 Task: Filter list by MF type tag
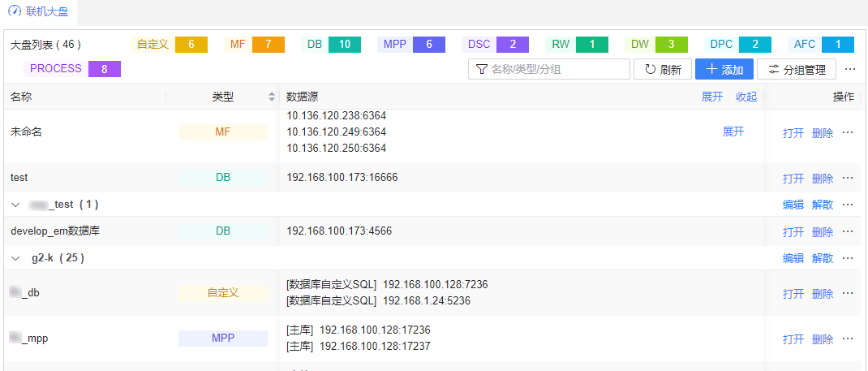pos(254,45)
